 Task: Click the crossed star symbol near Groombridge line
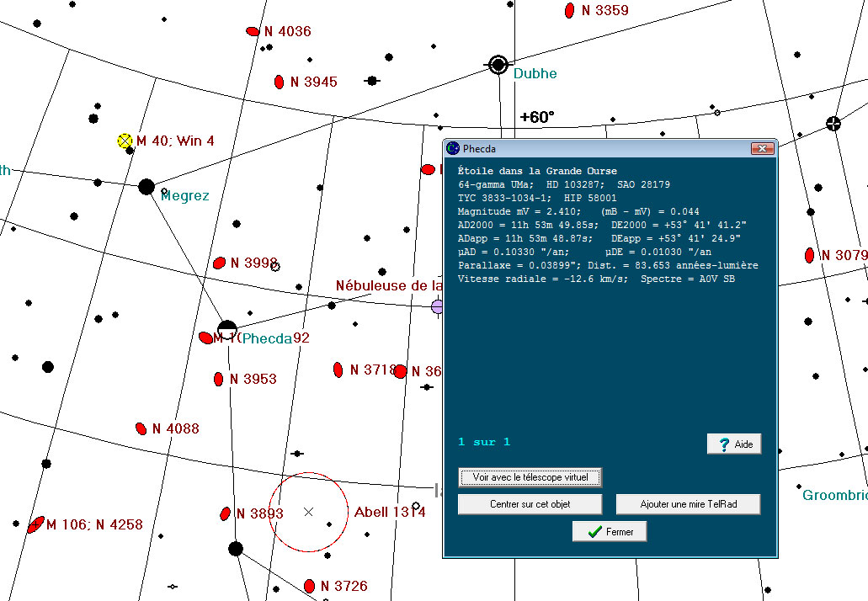pos(833,124)
